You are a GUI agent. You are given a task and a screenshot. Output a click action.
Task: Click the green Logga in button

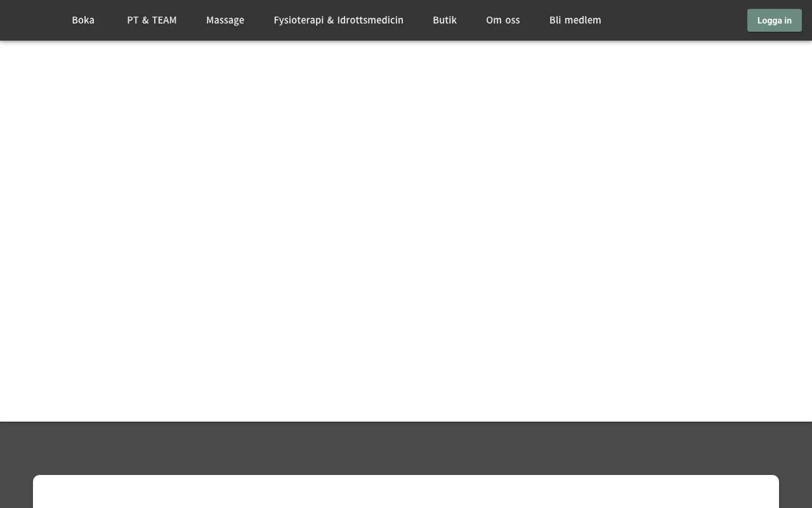tap(775, 20)
